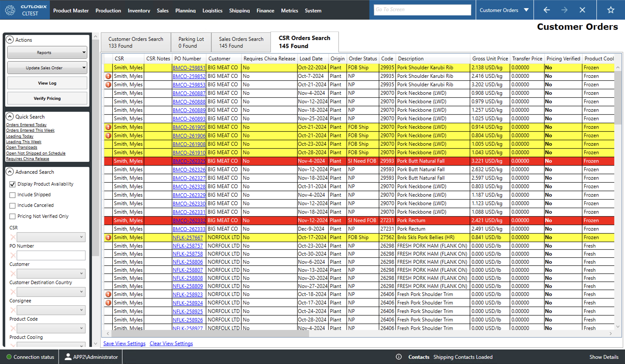The width and height of the screenshot is (625, 364).
Task: Click the favorites star icon
Action: pos(610,10)
